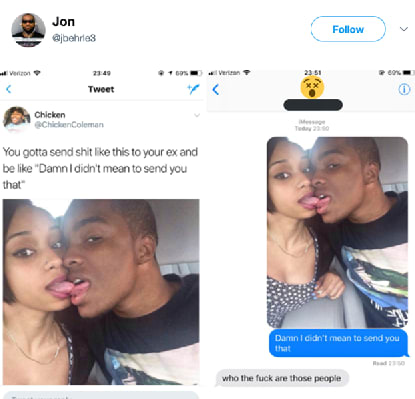Tap the compose new tweet feather icon
The width and height of the screenshot is (415, 399).
pyautogui.click(x=193, y=89)
